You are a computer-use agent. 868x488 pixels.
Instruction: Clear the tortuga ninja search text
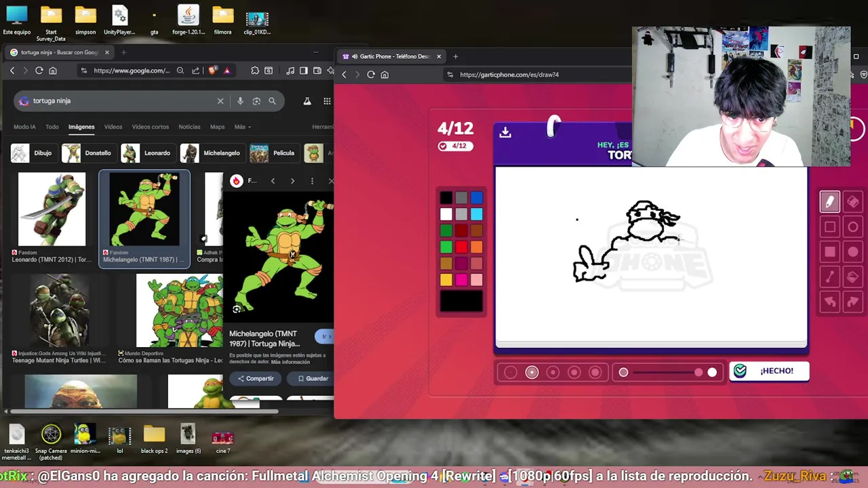(220, 101)
